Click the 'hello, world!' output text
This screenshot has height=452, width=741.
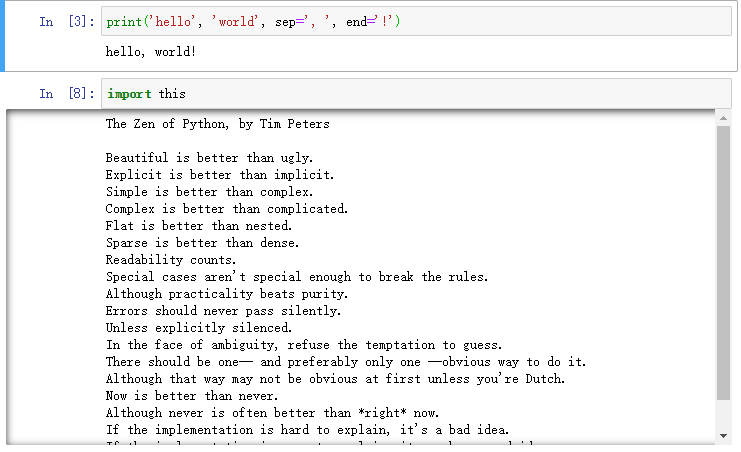(150, 52)
